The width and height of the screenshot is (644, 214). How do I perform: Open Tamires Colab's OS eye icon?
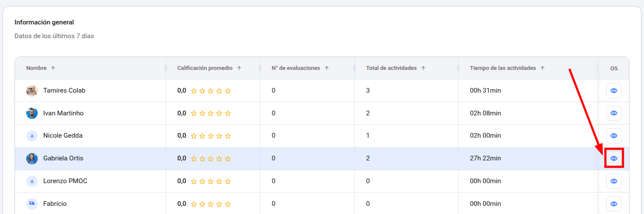[614, 91]
